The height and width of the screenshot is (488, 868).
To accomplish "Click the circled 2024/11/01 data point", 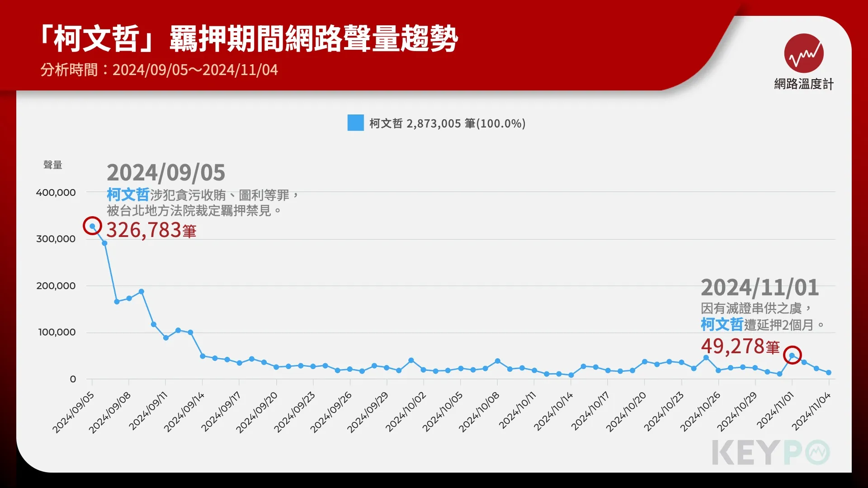I will pos(792,355).
